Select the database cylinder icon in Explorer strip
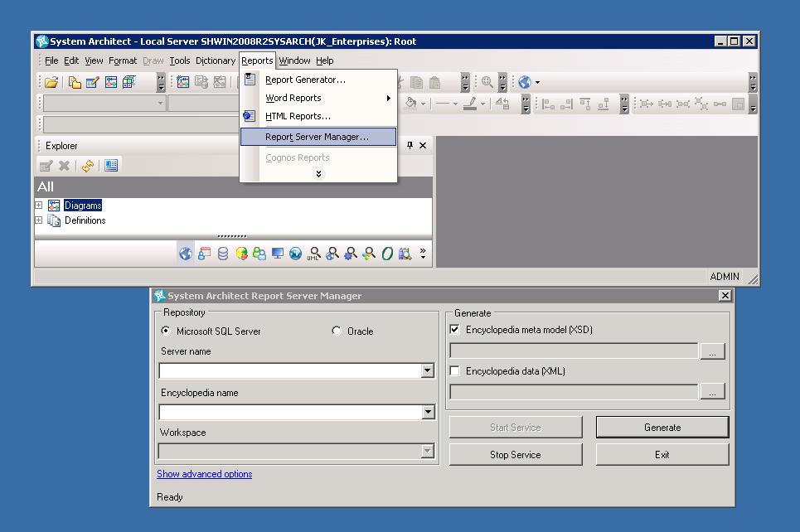 pyautogui.click(x=223, y=254)
